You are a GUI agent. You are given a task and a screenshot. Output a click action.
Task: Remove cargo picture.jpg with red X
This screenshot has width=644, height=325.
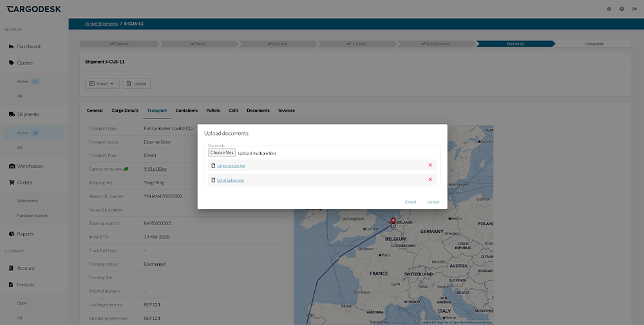[x=430, y=165]
